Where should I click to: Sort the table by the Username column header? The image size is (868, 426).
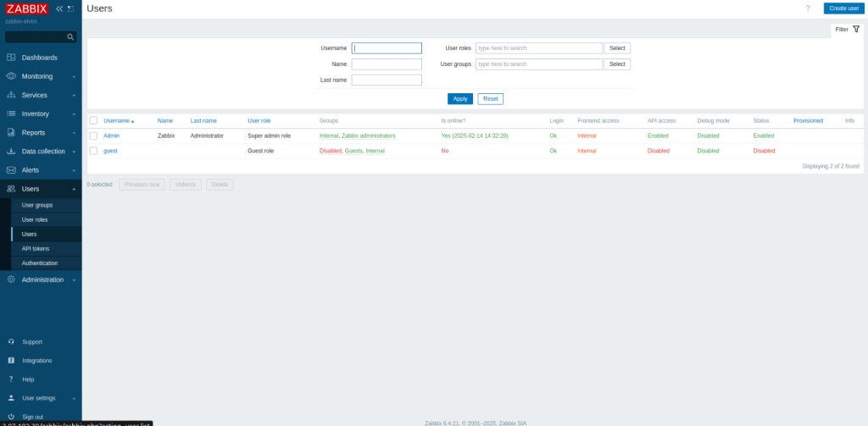tap(117, 121)
